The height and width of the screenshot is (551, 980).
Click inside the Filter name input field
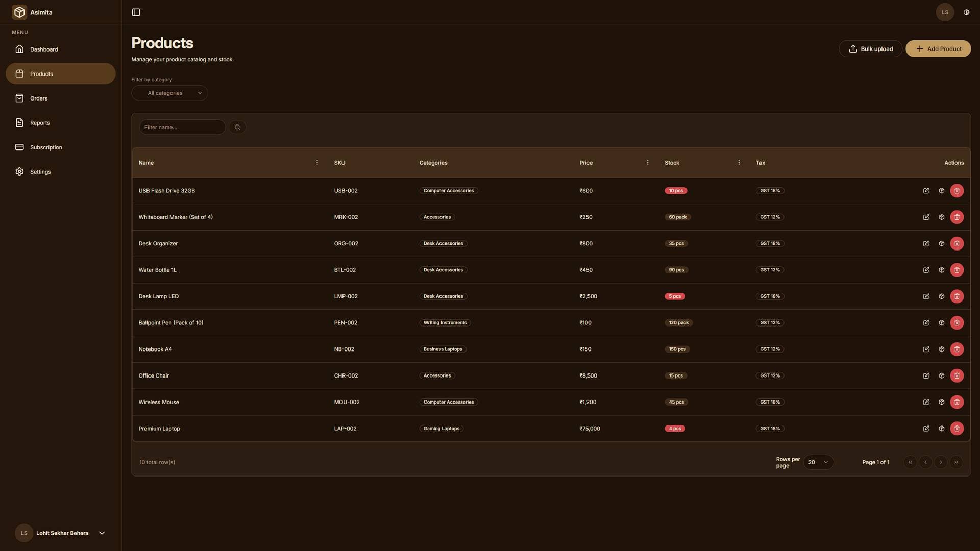tap(182, 127)
